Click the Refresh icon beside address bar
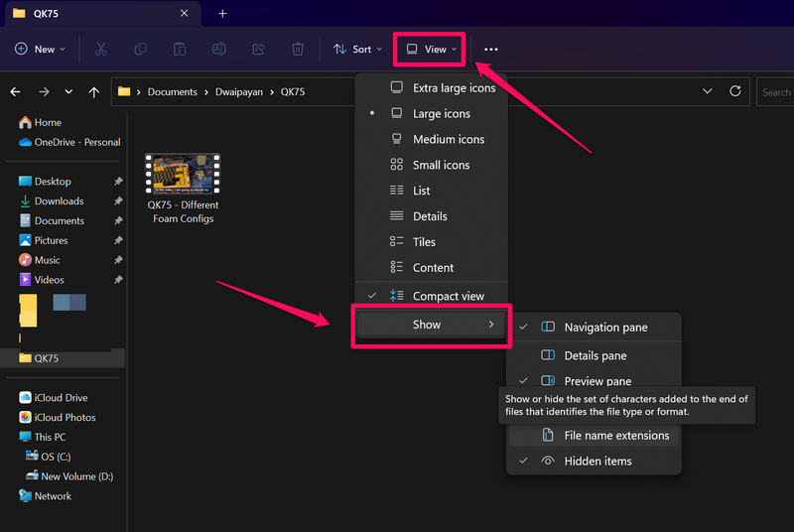This screenshot has height=532, width=794. (735, 91)
